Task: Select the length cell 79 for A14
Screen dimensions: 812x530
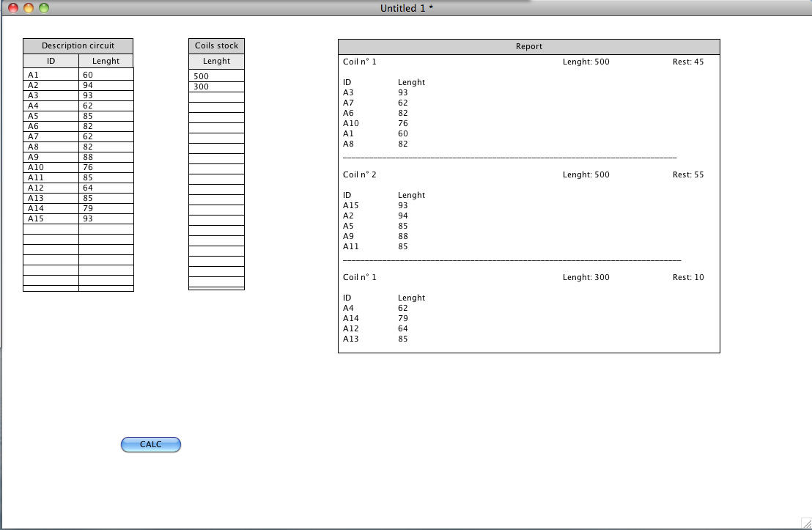Action: [106, 208]
